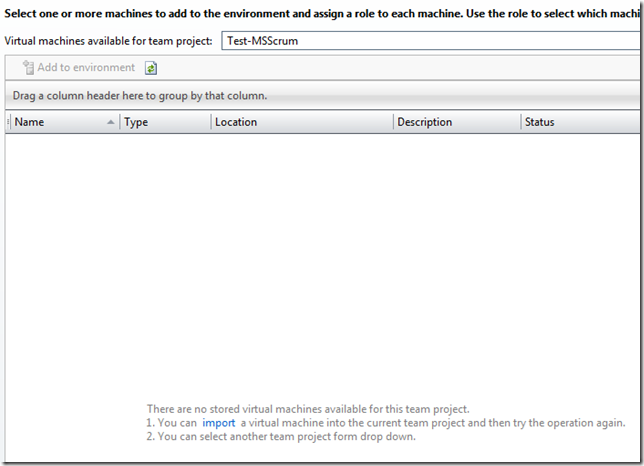Click the empty virtual machine list area

322,260
